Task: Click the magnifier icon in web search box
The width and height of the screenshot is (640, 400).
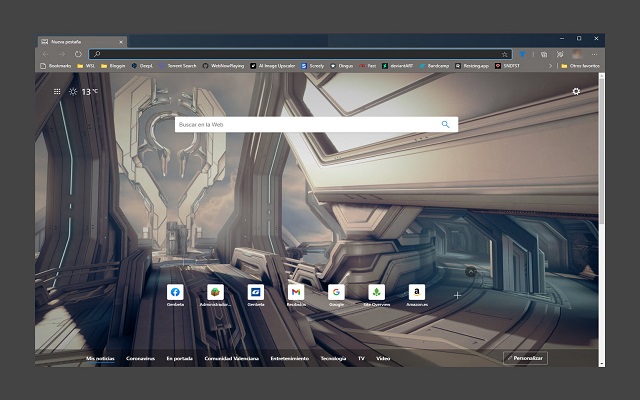Action: 445,124
